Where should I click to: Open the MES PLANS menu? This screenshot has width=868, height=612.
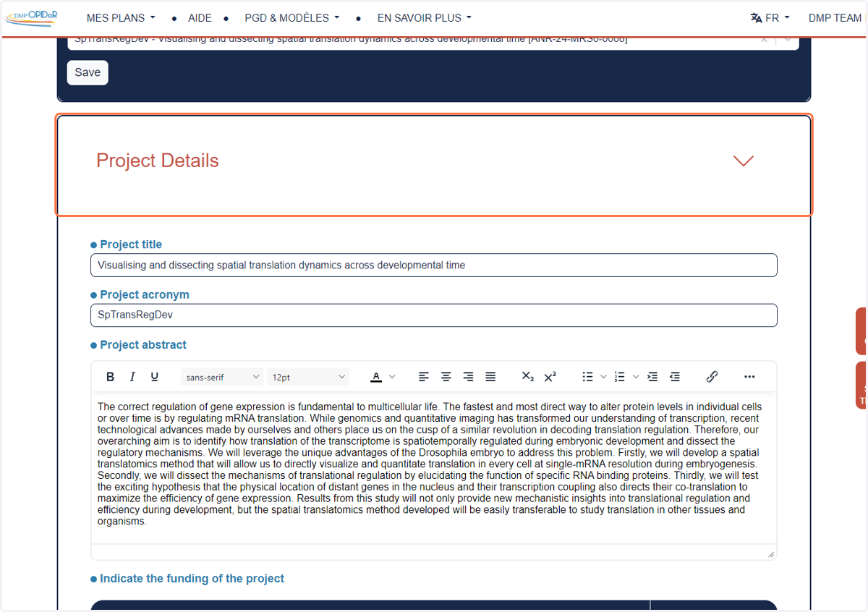coord(121,18)
